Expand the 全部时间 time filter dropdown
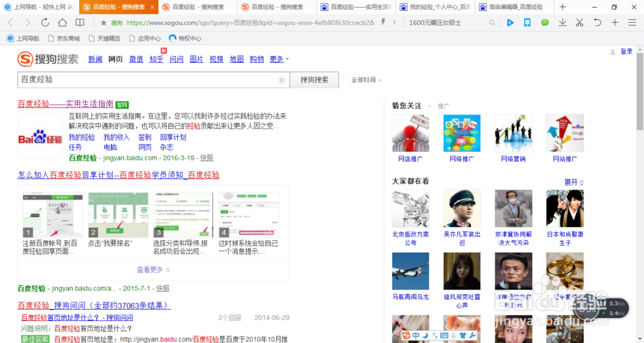This screenshot has width=644, height=343. 366,80
